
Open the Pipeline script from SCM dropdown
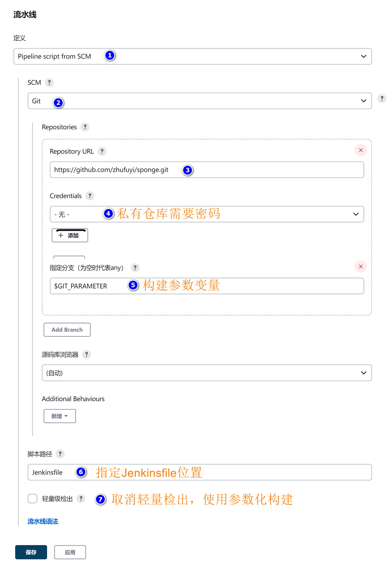point(193,56)
